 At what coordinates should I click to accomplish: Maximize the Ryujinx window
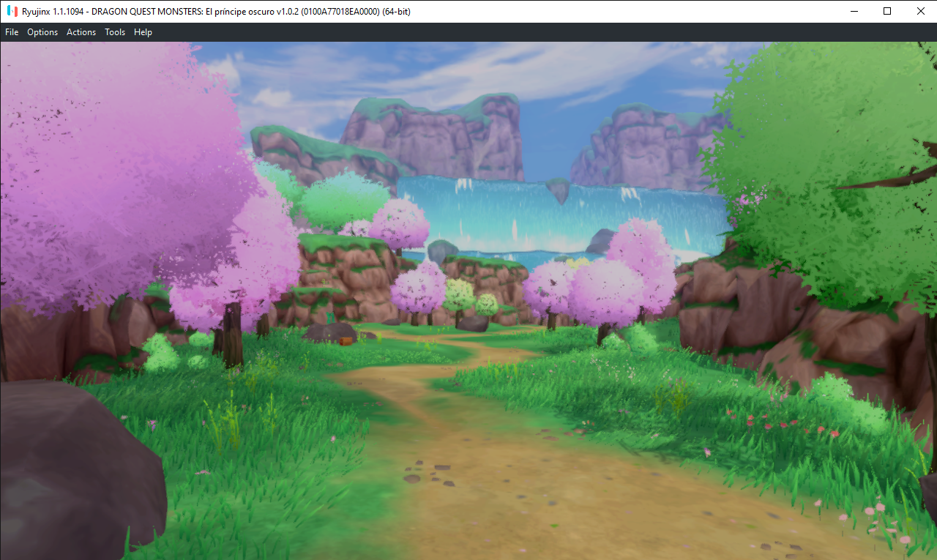coord(887,11)
